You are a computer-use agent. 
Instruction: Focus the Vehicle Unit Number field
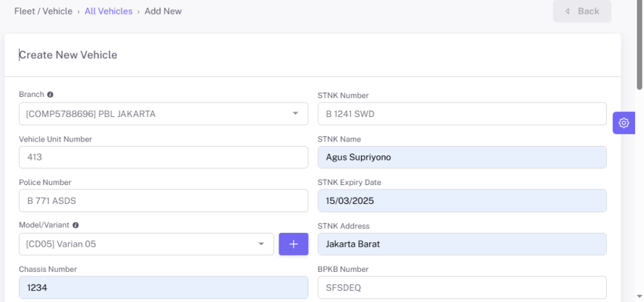(164, 157)
